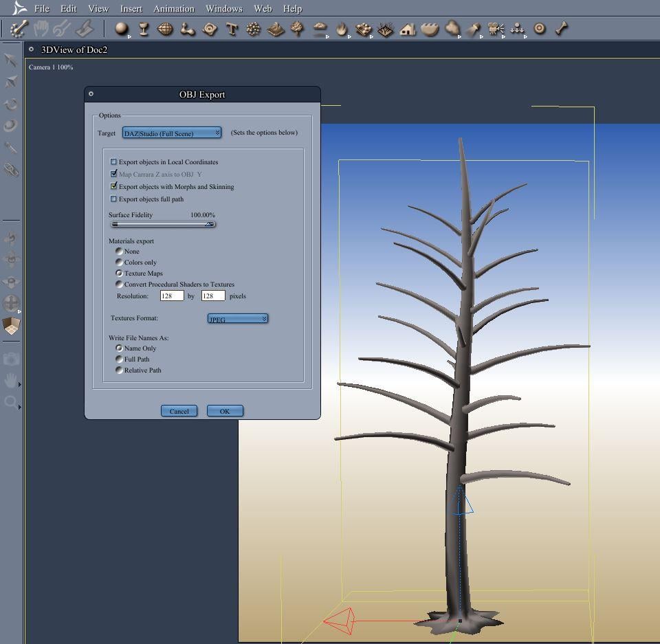Check Export objects full path option
This screenshot has width=660, height=644.
[114, 199]
